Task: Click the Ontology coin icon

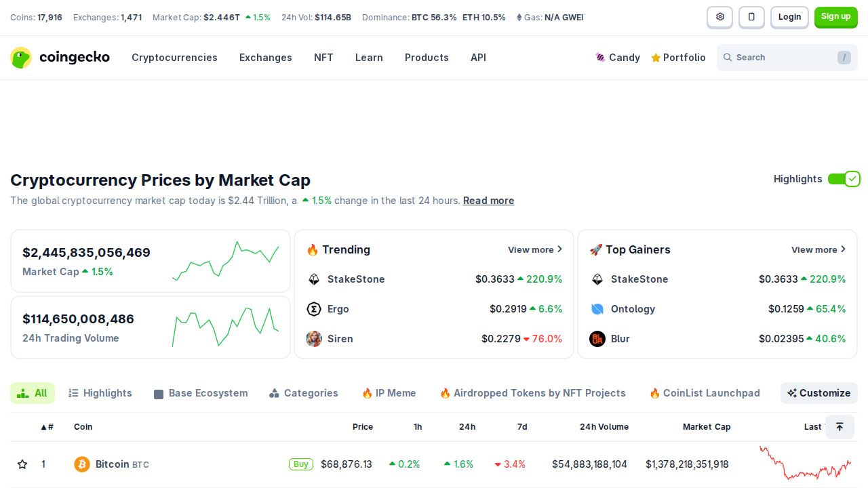Action: (x=597, y=309)
